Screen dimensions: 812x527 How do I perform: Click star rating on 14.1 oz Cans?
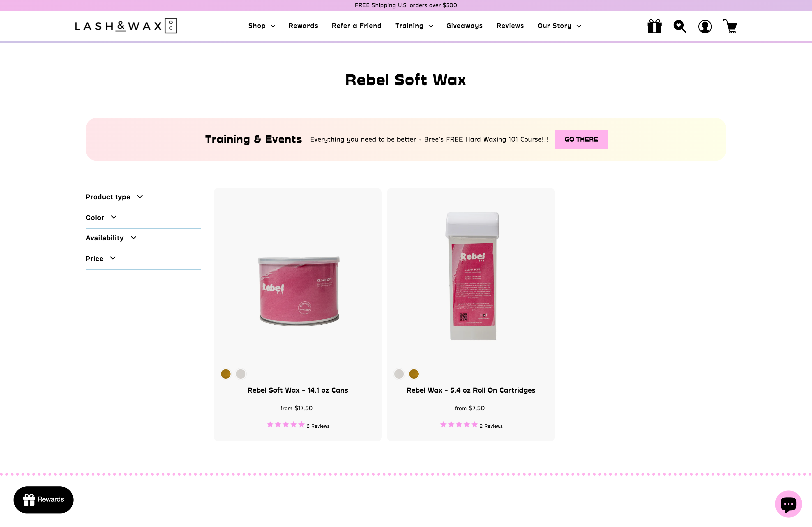pyautogui.click(x=286, y=425)
